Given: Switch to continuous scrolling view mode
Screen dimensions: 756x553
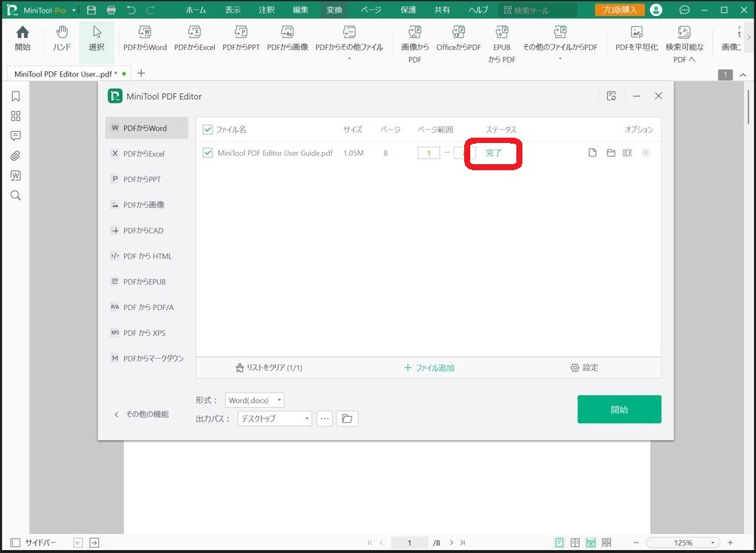Looking at the screenshot, I should point(590,543).
